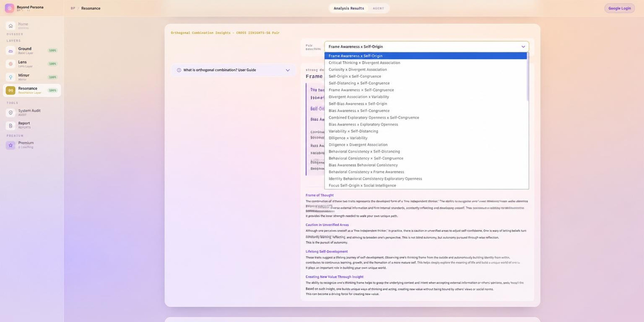Select Divergent Association x Variability option
Image resolution: width=644 pixels, height=322 pixels.
tap(425, 97)
